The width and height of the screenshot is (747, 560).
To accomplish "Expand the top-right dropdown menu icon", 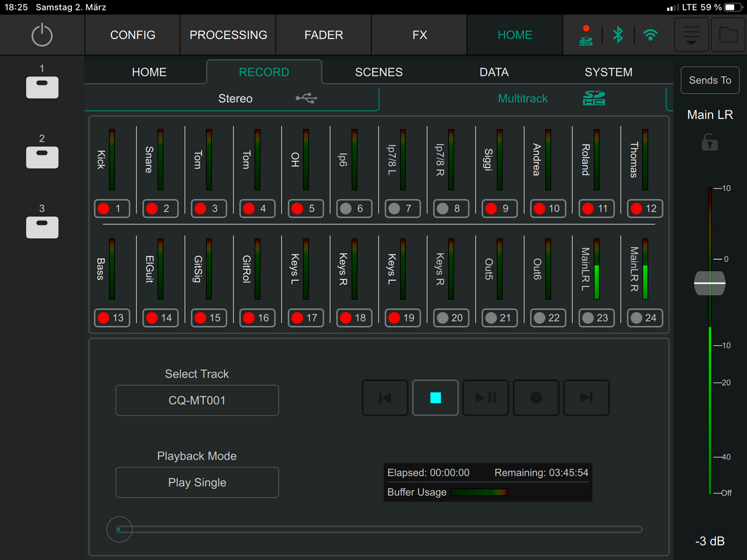I will [691, 35].
